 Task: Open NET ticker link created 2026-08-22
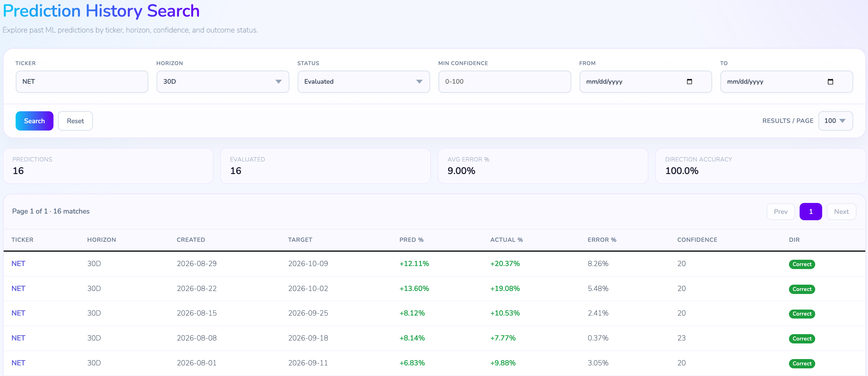click(x=18, y=289)
